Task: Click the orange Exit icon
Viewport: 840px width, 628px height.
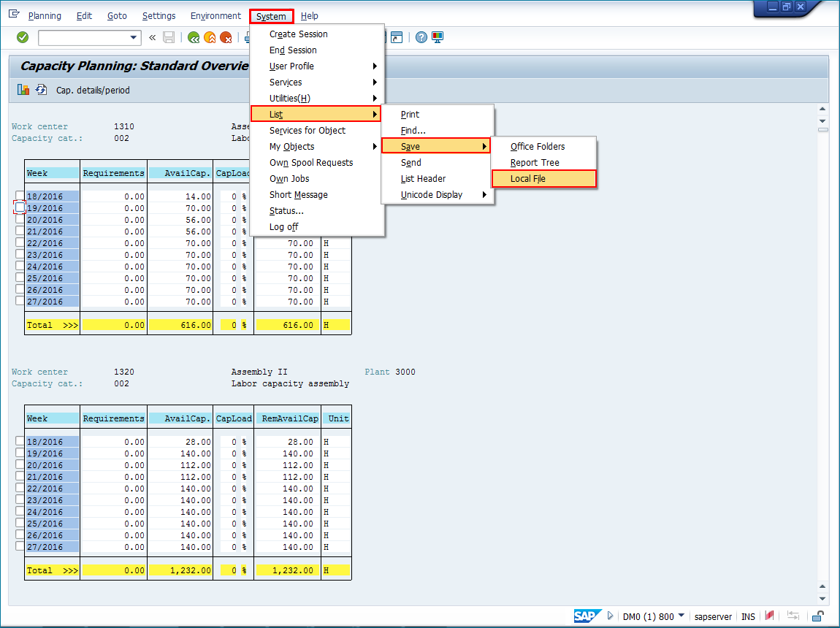Action: point(210,37)
